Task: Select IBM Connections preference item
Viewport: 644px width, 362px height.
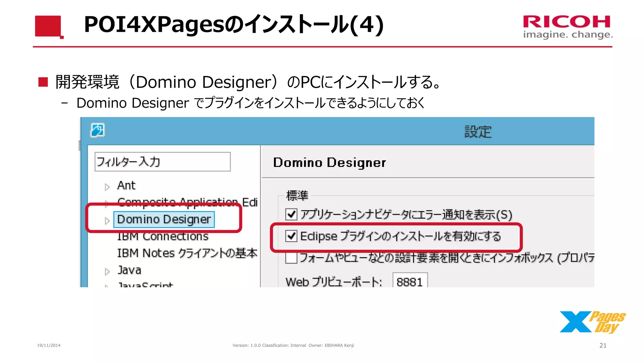Action: (163, 236)
